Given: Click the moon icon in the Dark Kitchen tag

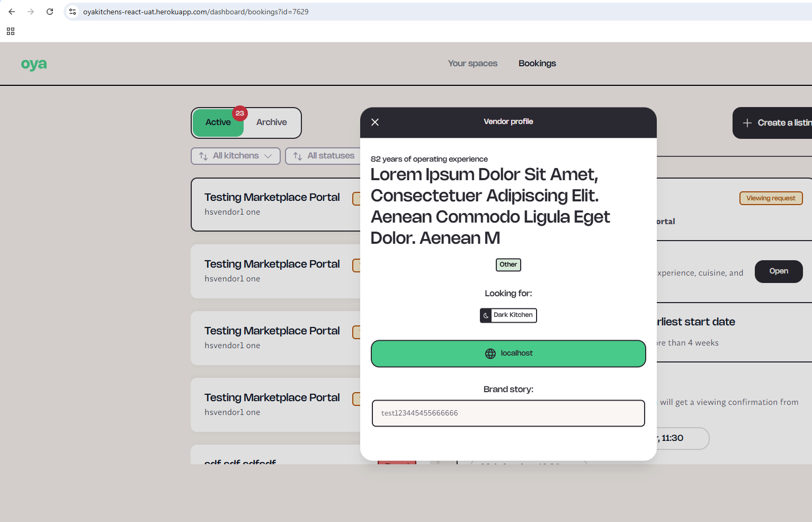Looking at the screenshot, I should tap(487, 315).
